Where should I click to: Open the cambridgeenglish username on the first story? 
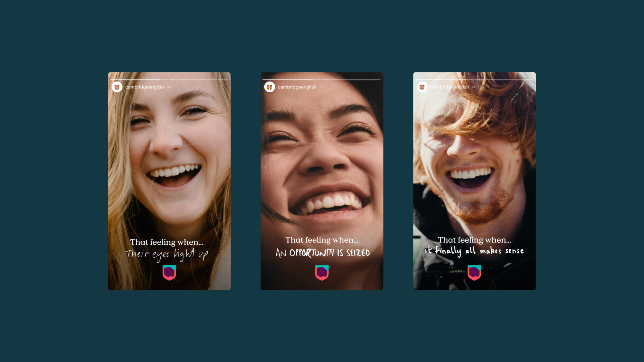coord(144,87)
